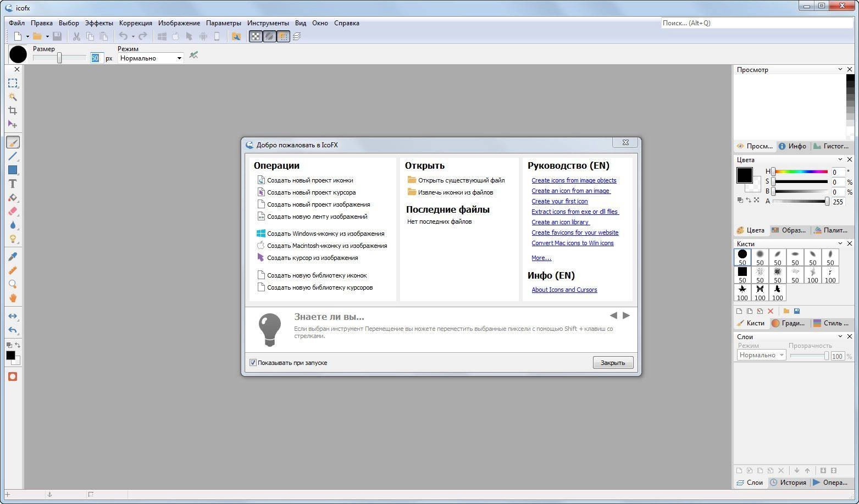859x504 pixels.
Task: Click the Поиск search field
Action: click(x=757, y=23)
